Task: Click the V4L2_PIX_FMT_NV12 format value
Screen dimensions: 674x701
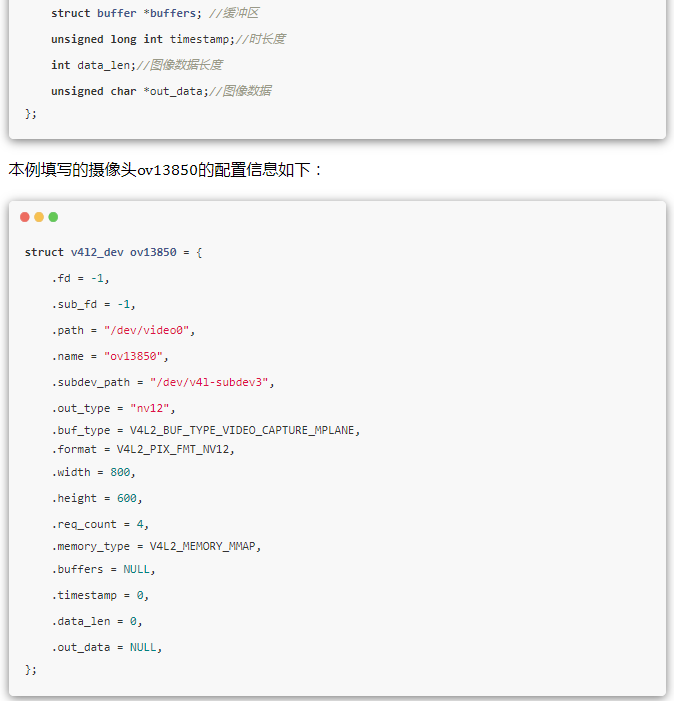Action: (175, 449)
